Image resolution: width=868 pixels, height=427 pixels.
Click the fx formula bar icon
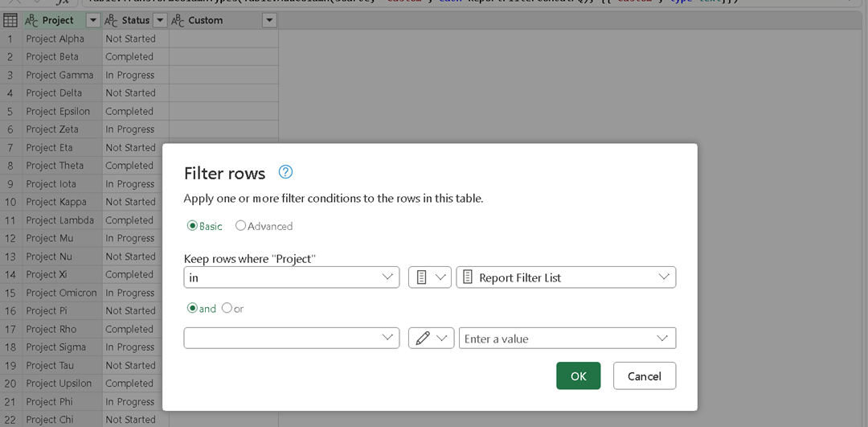(63, 2)
